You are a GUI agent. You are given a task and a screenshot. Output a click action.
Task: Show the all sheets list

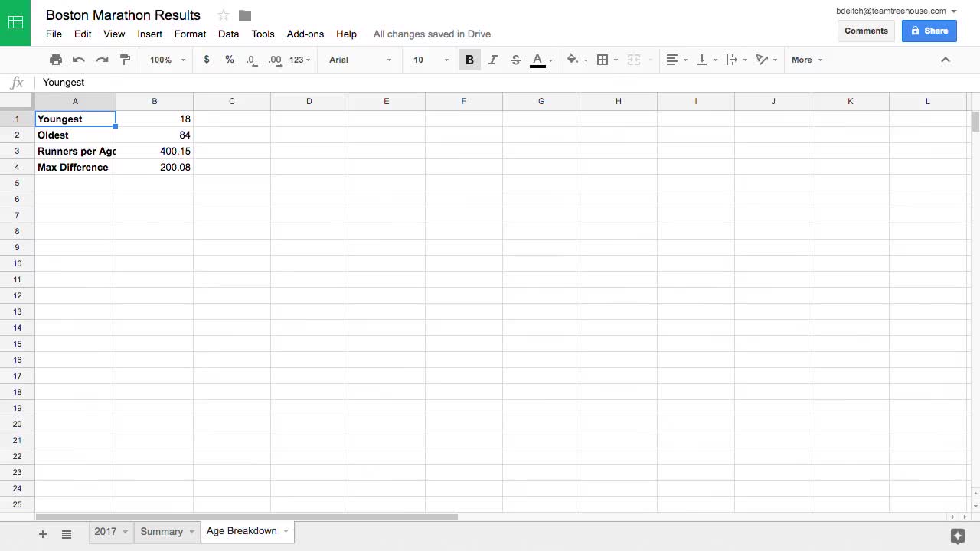pos(67,534)
